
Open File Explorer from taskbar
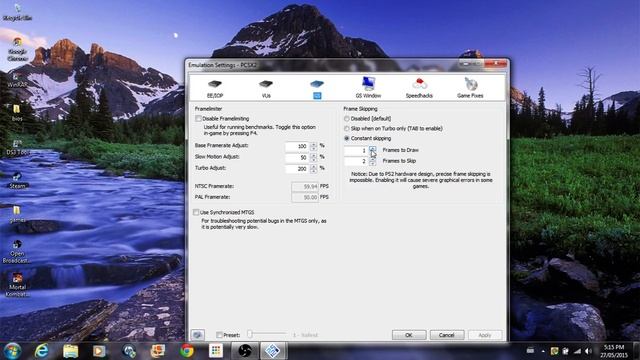[x=71, y=351]
